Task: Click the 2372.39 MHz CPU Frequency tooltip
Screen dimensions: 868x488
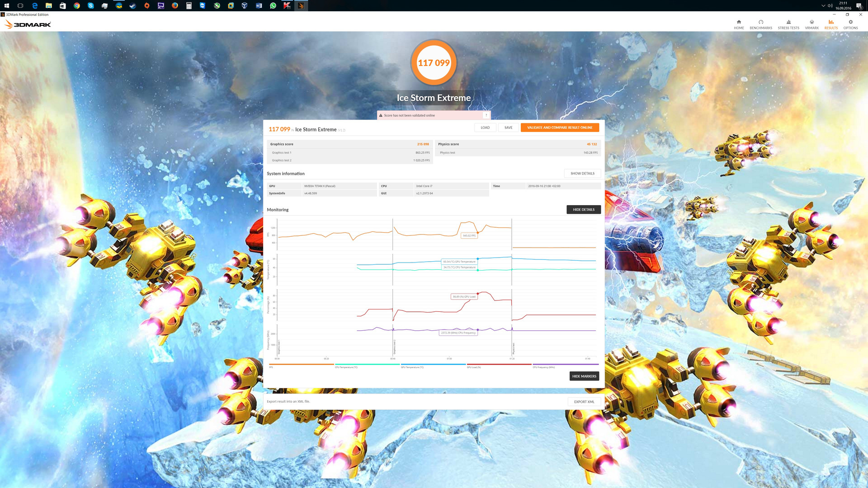Action: tap(458, 333)
